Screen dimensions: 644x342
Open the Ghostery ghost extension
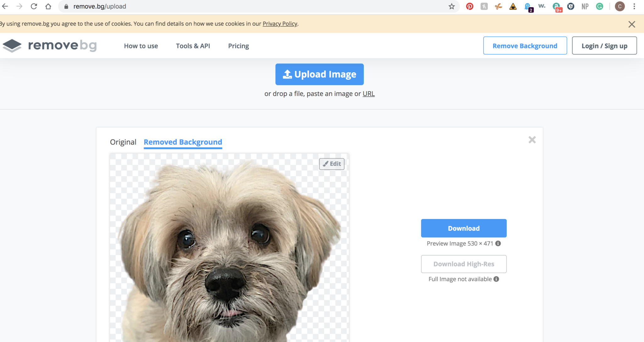528,7
